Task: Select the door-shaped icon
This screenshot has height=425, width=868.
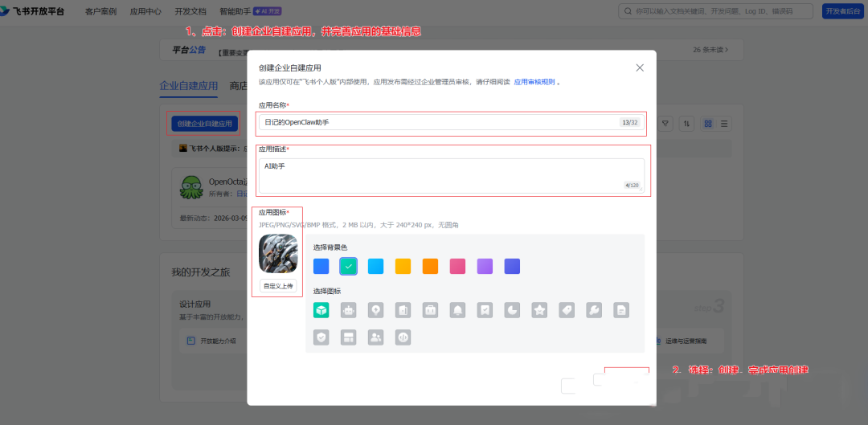Action: [403, 310]
